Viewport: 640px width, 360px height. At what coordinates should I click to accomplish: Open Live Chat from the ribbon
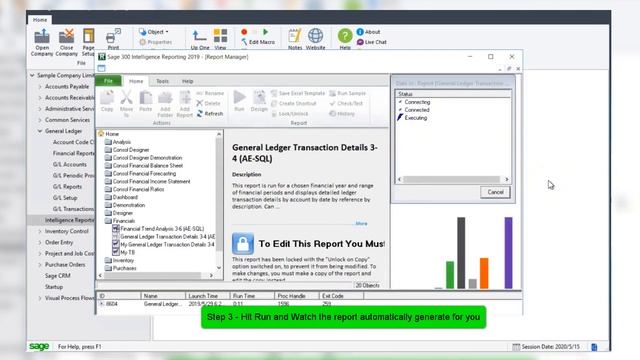pos(371,42)
